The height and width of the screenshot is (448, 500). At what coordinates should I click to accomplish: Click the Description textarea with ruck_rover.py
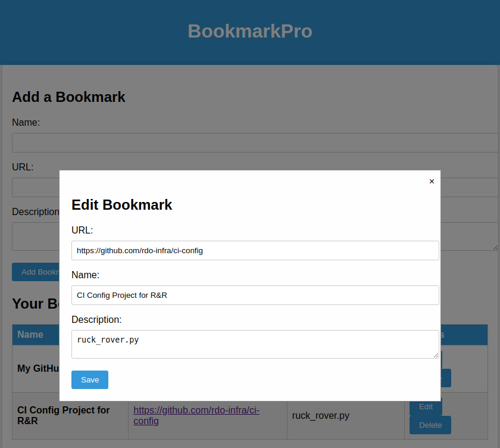click(x=255, y=344)
